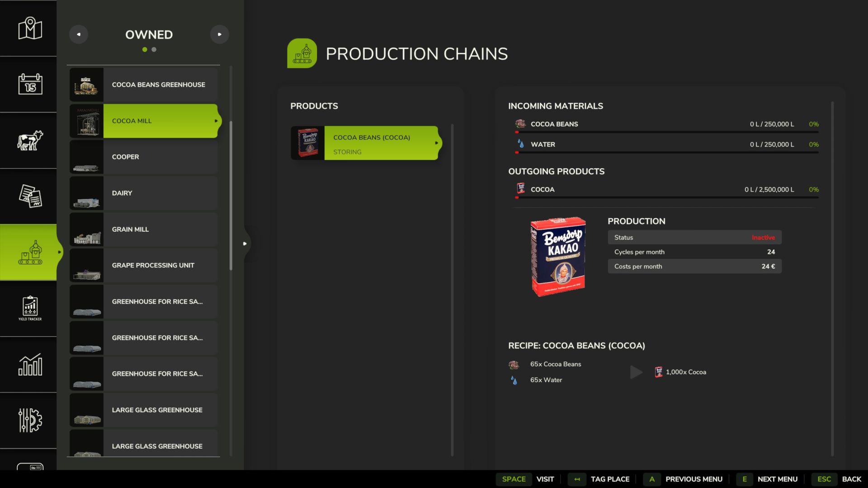Switch to next category with right arrow
Screen dimensions: 868x488
220,34
